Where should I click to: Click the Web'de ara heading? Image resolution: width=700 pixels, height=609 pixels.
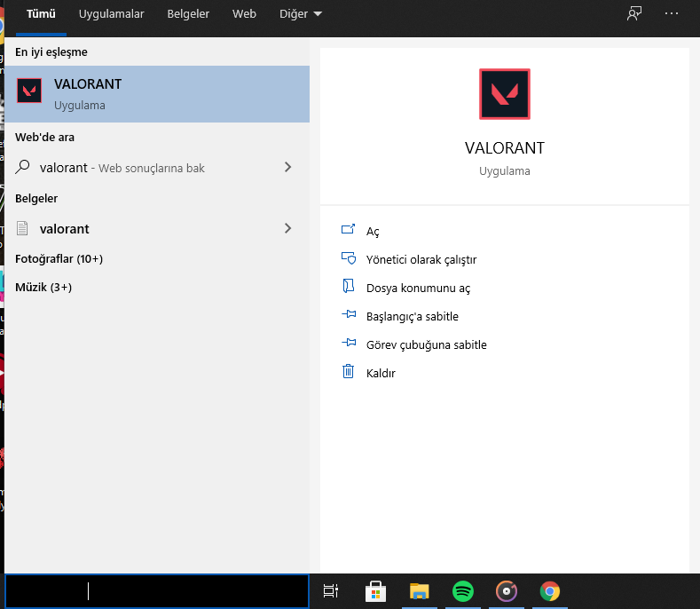[44, 138]
